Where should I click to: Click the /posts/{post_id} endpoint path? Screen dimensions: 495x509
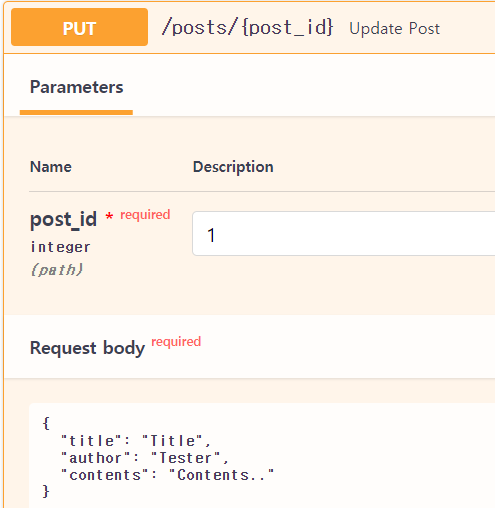(x=247, y=27)
